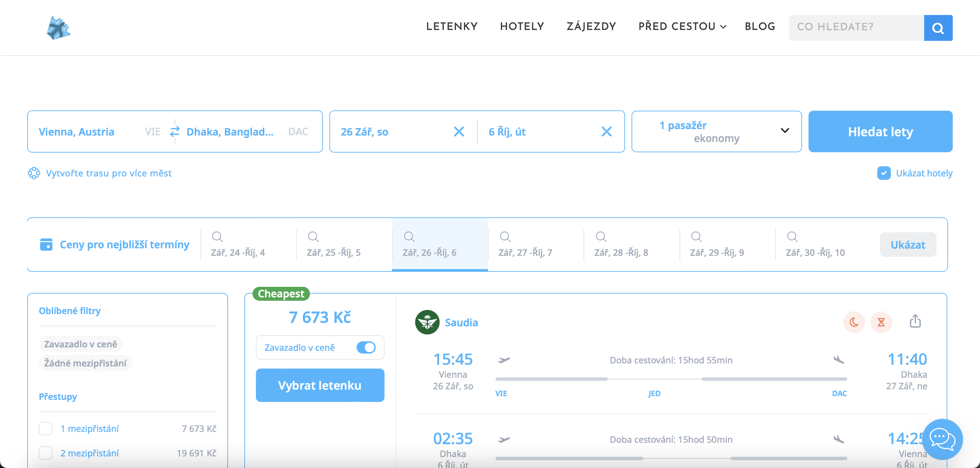Image resolution: width=980 pixels, height=468 pixels.
Task: Expand the 1 pasažér ekonomy dropdown
Action: 716,131
